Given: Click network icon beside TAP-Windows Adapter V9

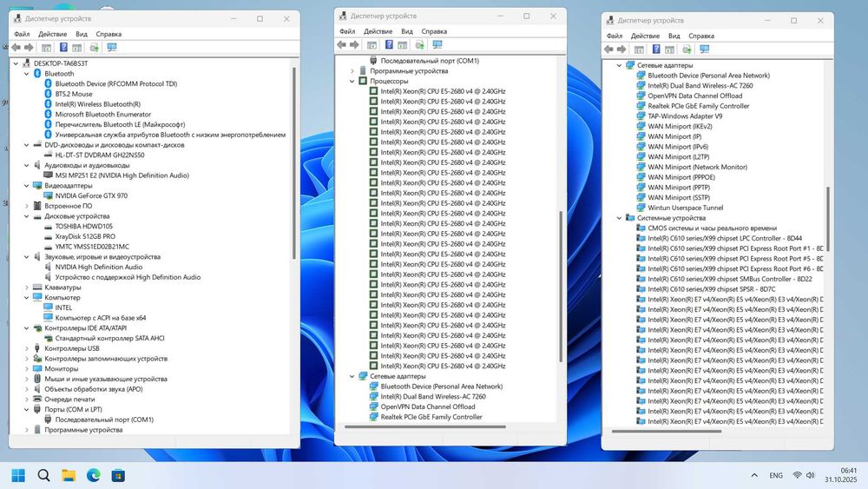Looking at the screenshot, I should coord(641,116).
